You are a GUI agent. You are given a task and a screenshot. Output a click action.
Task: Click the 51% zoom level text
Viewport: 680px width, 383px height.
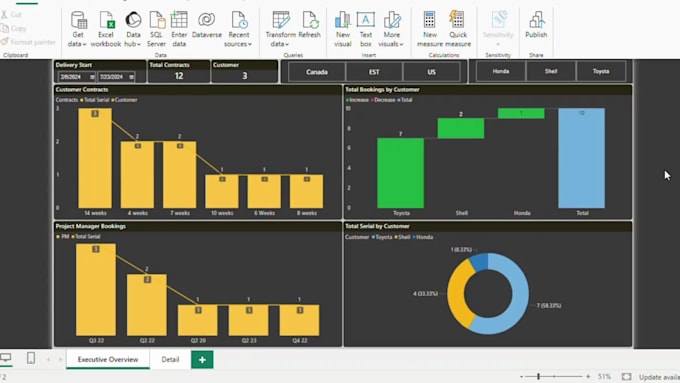point(604,376)
